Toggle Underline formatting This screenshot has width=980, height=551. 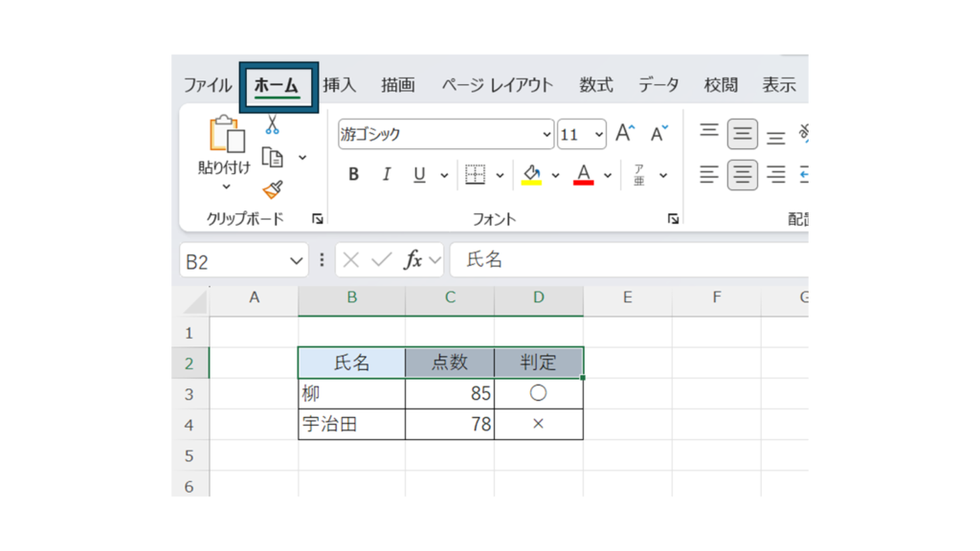[x=419, y=175]
